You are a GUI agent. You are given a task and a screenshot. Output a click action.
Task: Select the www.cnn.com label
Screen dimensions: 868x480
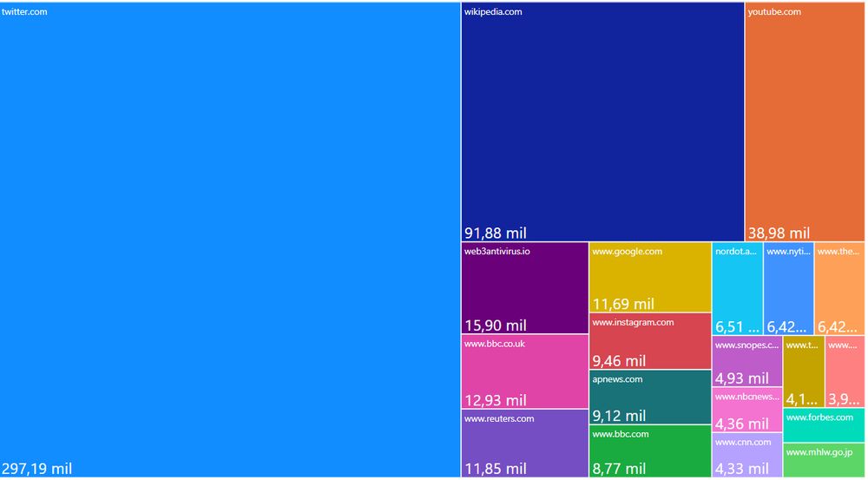(743, 443)
